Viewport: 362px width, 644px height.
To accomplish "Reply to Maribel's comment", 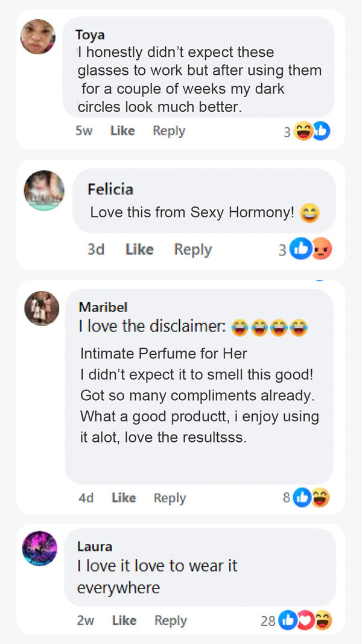I will [x=170, y=498].
